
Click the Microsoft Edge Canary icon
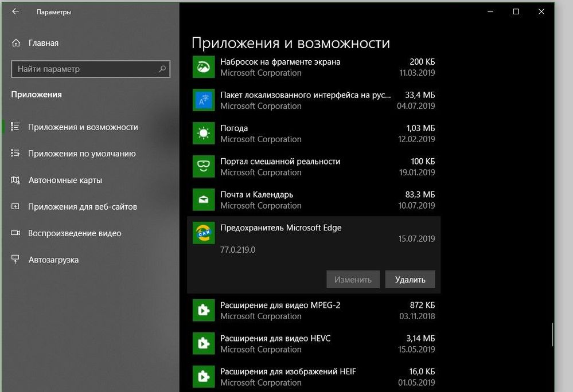tap(204, 233)
